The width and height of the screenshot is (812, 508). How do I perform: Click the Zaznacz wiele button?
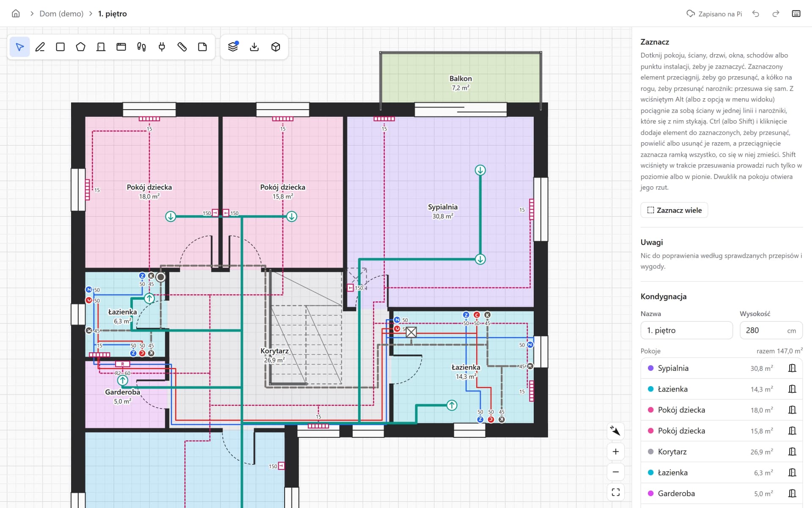pyautogui.click(x=674, y=210)
